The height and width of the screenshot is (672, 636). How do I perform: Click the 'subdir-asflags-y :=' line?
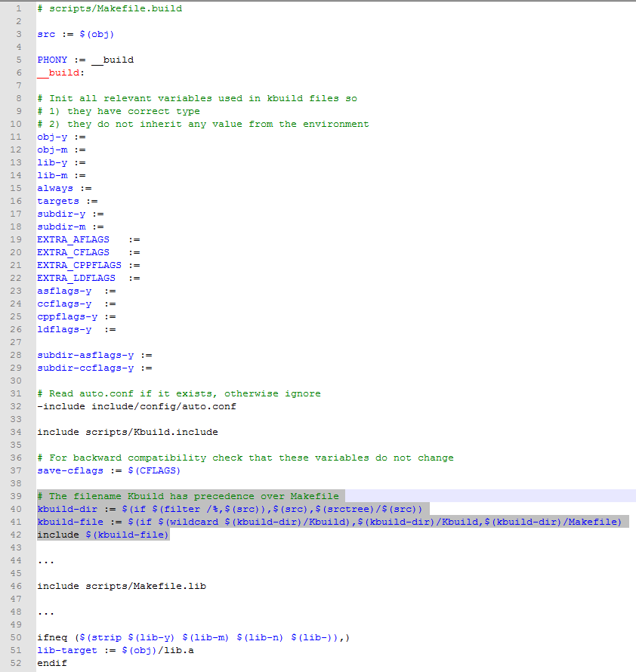[x=94, y=356]
